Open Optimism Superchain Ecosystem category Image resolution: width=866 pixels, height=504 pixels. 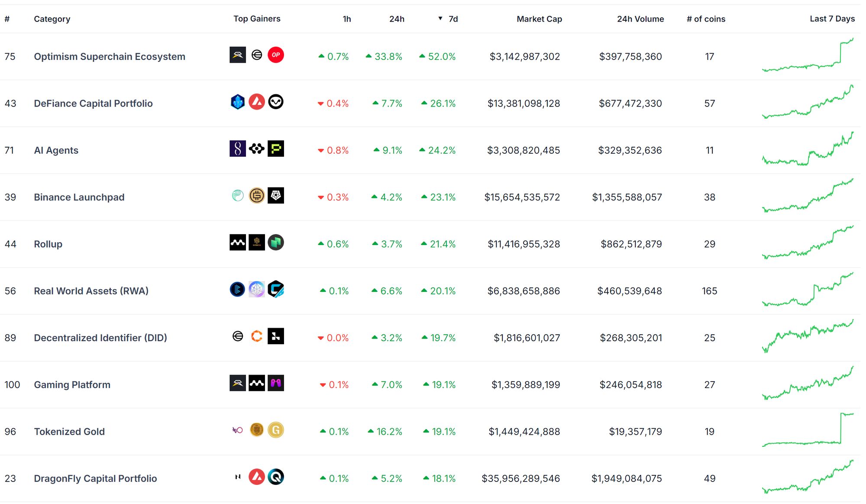click(x=110, y=57)
